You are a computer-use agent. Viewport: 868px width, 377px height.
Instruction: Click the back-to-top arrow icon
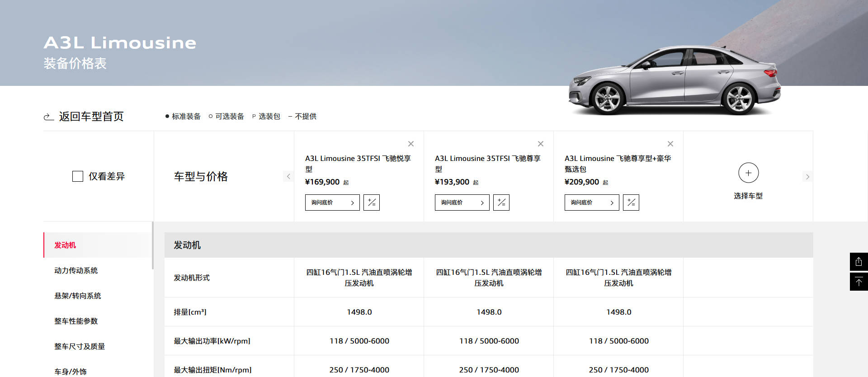pyautogui.click(x=859, y=282)
